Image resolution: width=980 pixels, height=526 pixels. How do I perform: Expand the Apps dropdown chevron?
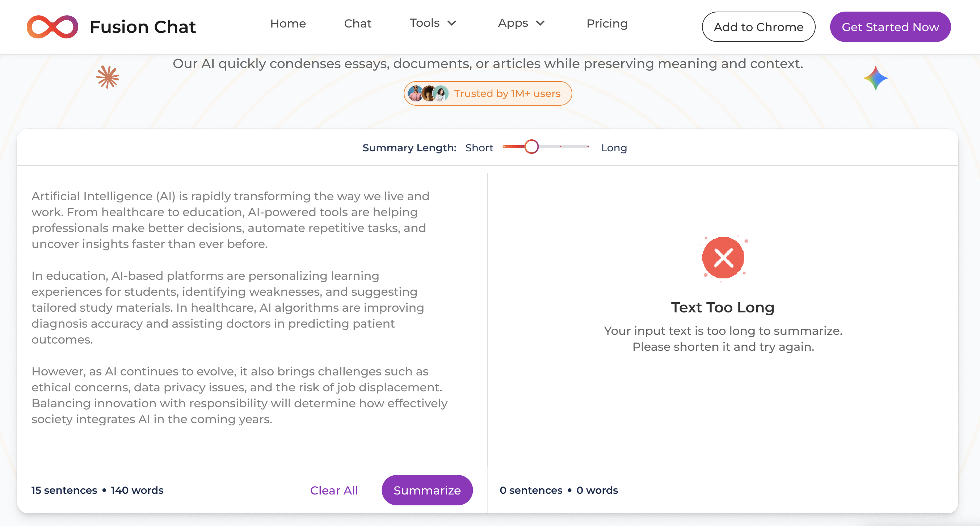(x=540, y=24)
